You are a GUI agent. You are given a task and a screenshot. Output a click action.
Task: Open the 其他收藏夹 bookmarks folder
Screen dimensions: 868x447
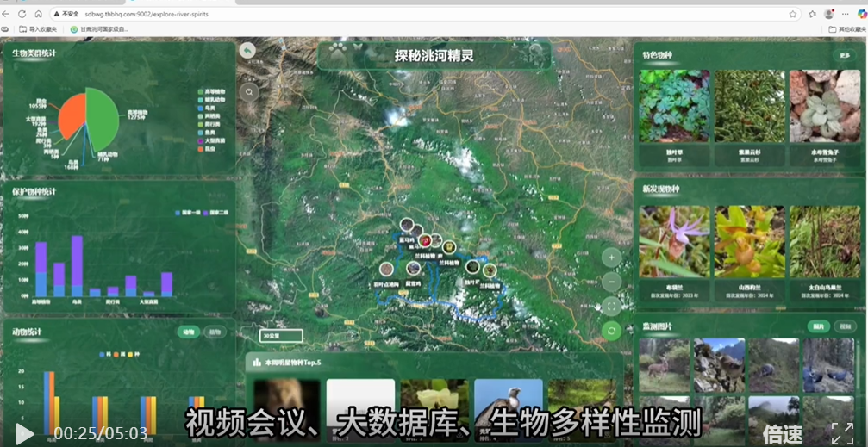[846, 29]
